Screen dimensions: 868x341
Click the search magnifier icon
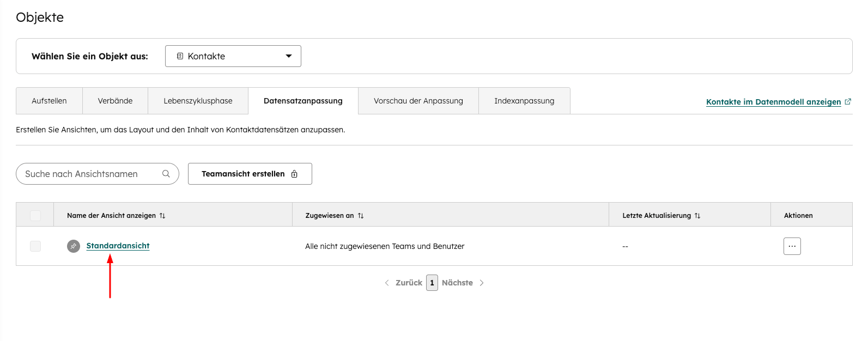[x=166, y=174]
